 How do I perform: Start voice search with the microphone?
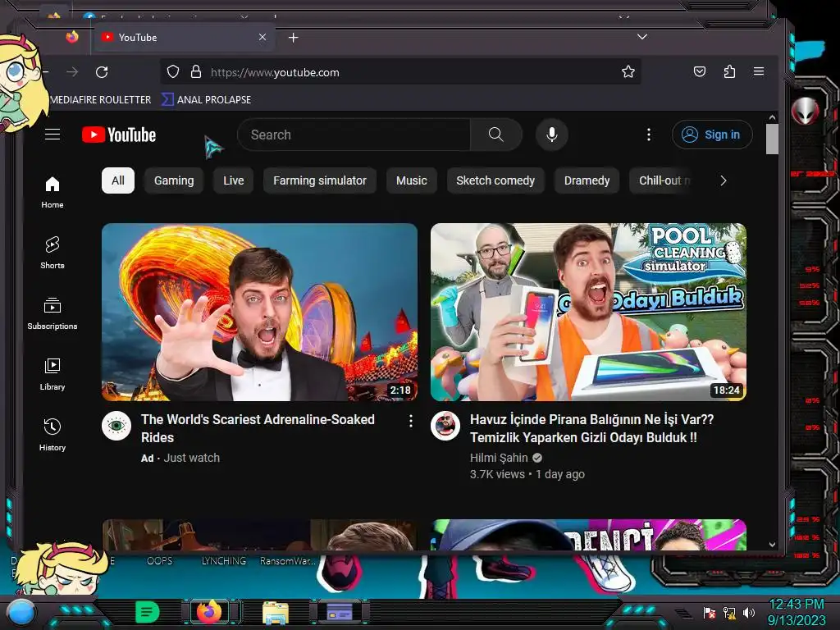tap(552, 135)
